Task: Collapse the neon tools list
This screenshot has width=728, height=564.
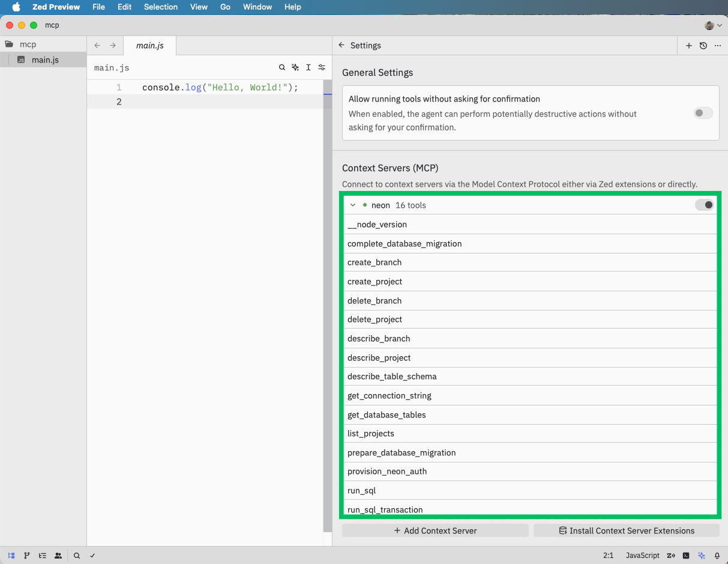Action: click(353, 205)
